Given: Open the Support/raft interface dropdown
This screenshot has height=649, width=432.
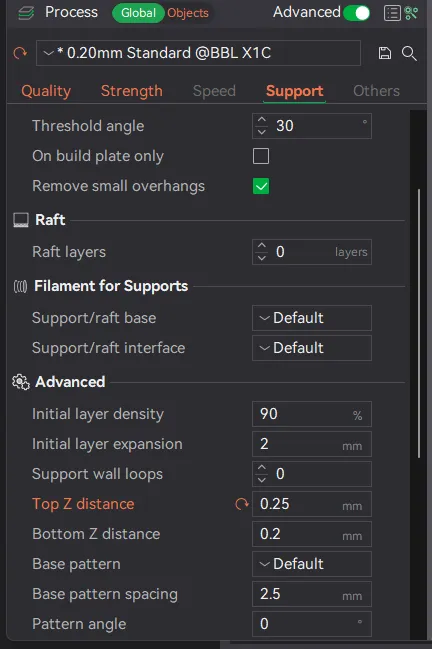Looking at the screenshot, I should pos(312,348).
